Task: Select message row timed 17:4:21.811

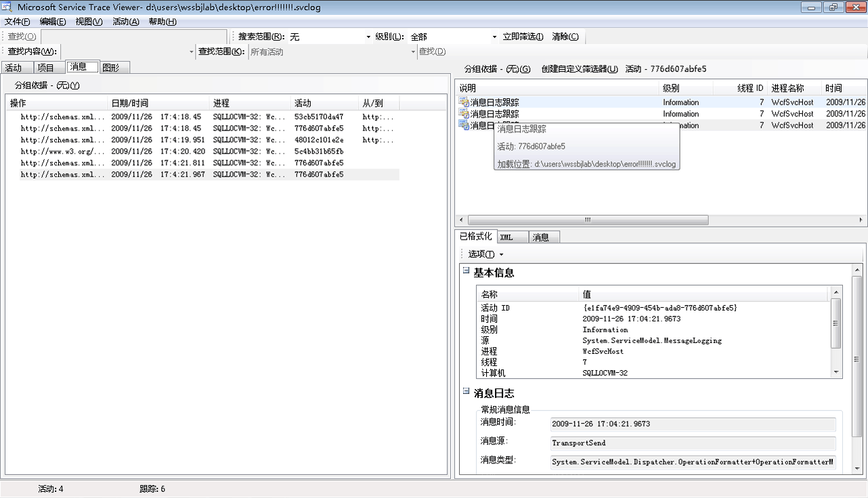Action: (202, 163)
